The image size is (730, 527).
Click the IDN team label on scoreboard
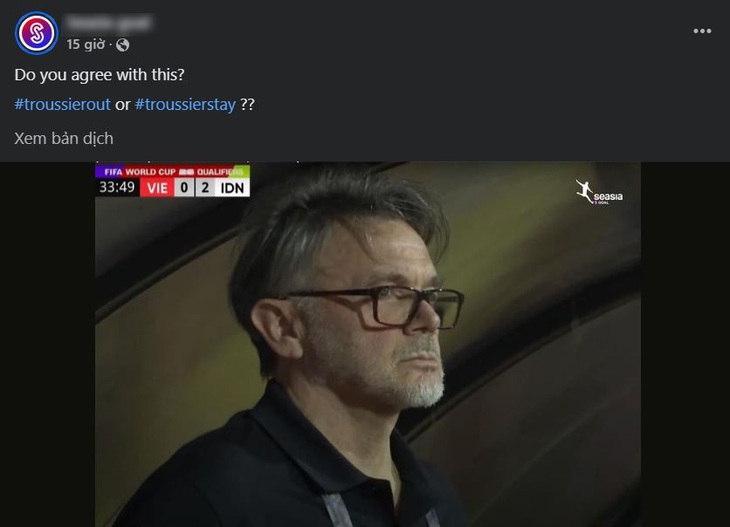(x=232, y=187)
